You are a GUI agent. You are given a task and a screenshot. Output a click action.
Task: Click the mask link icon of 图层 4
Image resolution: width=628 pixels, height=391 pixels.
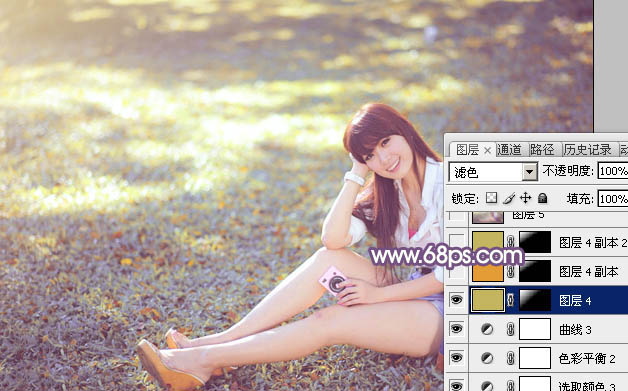click(511, 300)
